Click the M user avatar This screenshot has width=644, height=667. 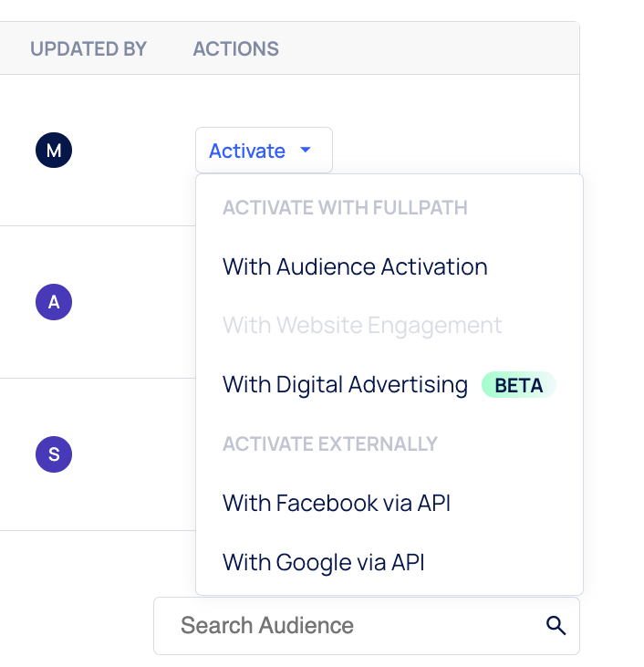pos(54,151)
